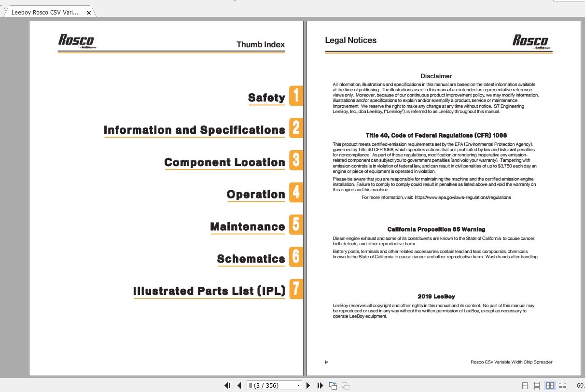Open the Safety chapter link

coord(266,98)
